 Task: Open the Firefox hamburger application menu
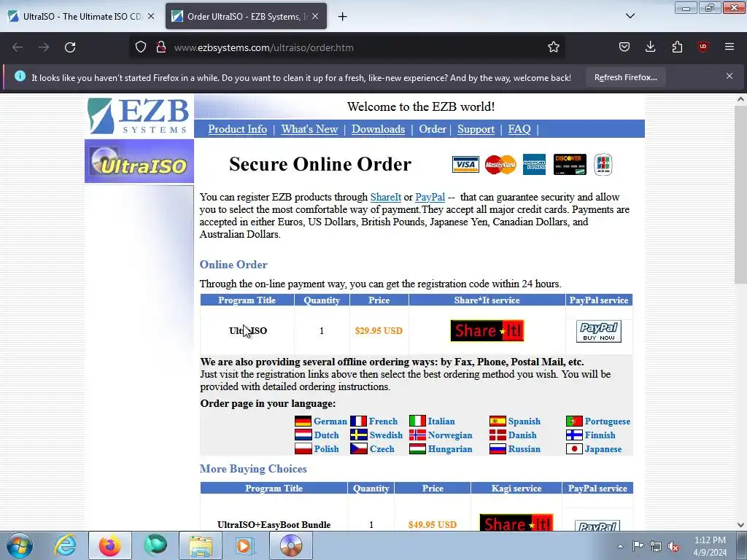(x=729, y=47)
